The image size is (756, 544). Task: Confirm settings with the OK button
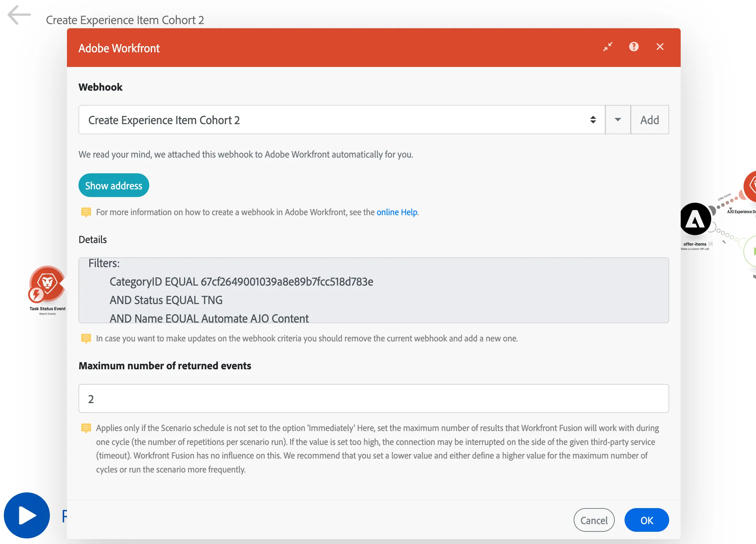coord(647,520)
